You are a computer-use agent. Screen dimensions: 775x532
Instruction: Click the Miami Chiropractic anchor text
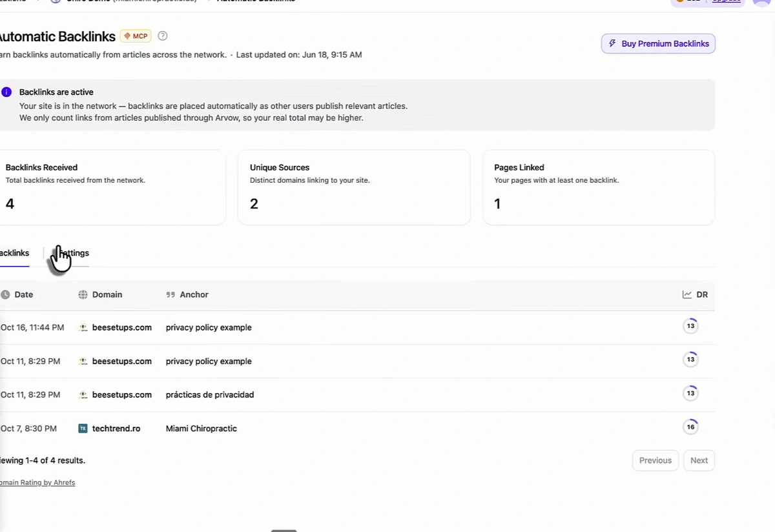tap(201, 429)
